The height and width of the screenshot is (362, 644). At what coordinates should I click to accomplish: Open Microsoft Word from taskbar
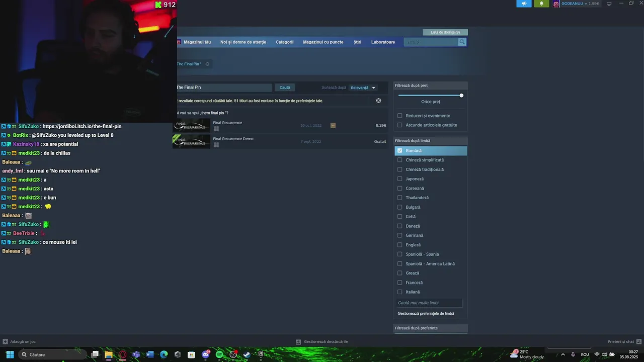150,354
